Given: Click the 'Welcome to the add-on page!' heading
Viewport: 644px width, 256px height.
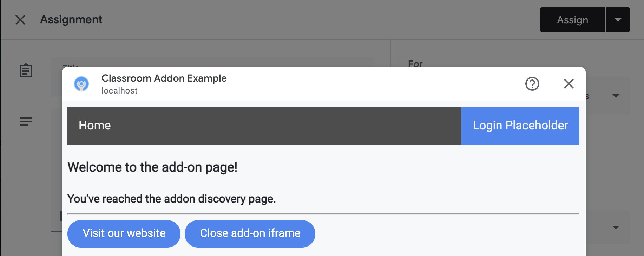Looking at the screenshot, I should tap(152, 167).
